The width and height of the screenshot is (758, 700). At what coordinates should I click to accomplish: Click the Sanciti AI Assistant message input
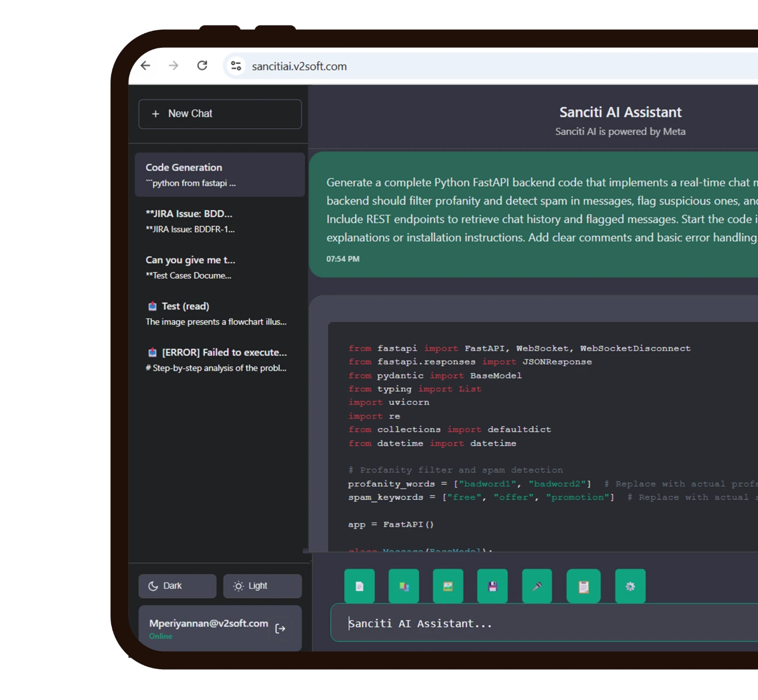[x=541, y=623]
